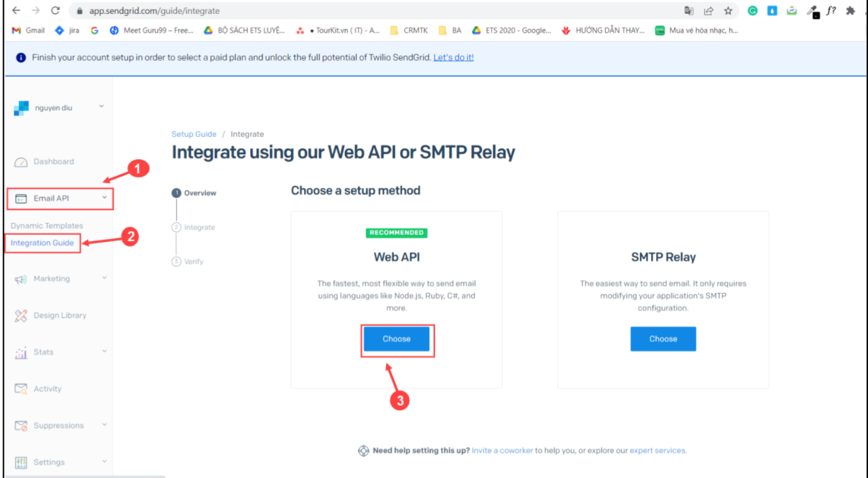Open the HƯỚNG DẪN THAY... bookmark
This screenshot has height=478, width=868.
[x=603, y=30]
